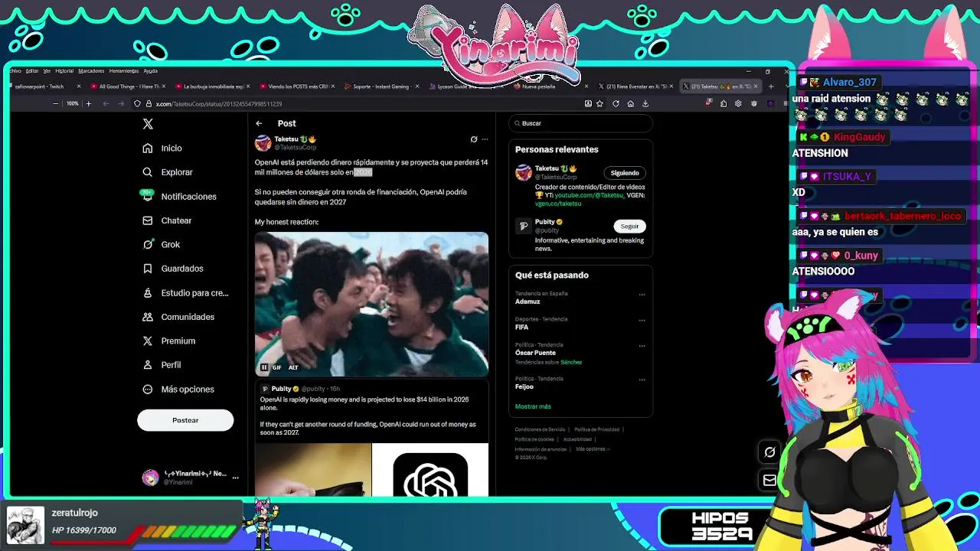The height and width of the screenshot is (551, 980).
Task: Click the browser forward navigation arrow
Action: (x=119, y=103)
